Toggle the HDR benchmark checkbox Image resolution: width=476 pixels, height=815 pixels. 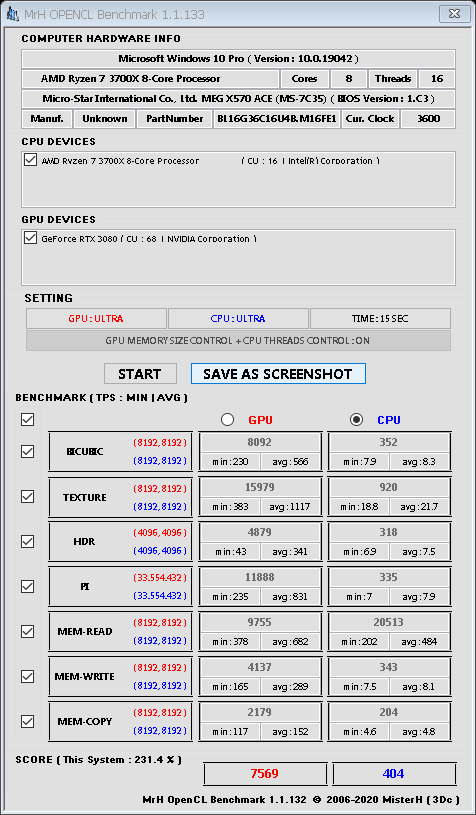[28, 542]
